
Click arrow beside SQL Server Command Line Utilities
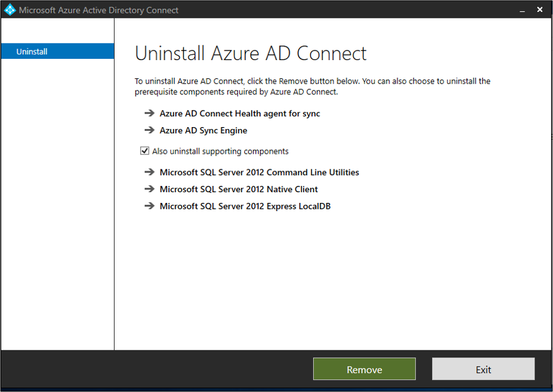point(149,172)
